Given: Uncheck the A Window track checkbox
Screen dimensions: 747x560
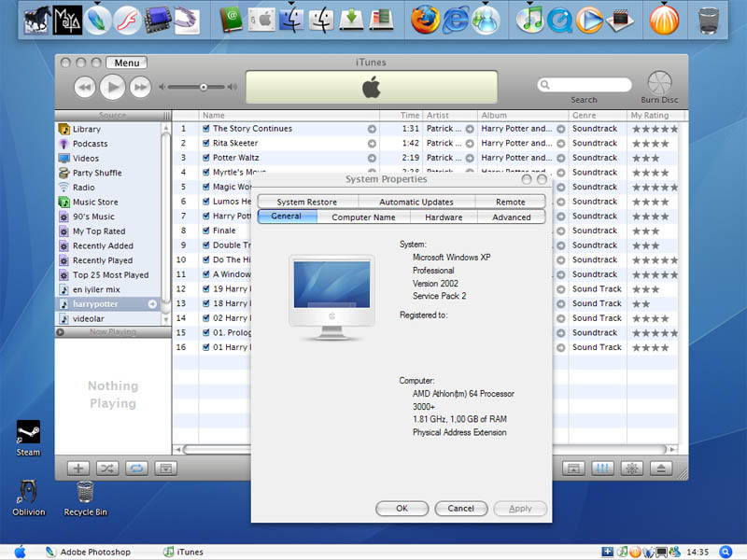Looking at the screenshot, I should [205, 274].
